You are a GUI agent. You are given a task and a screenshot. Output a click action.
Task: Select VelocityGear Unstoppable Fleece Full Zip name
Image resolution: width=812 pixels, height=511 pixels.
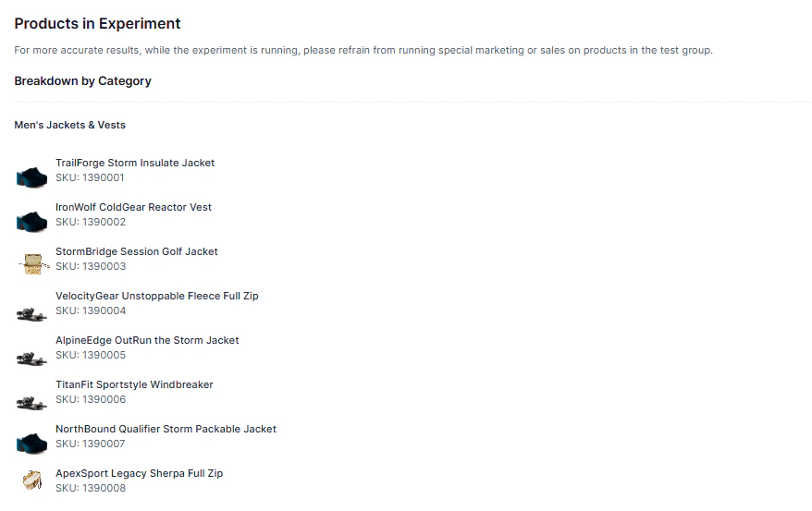[x=157, y=296]
